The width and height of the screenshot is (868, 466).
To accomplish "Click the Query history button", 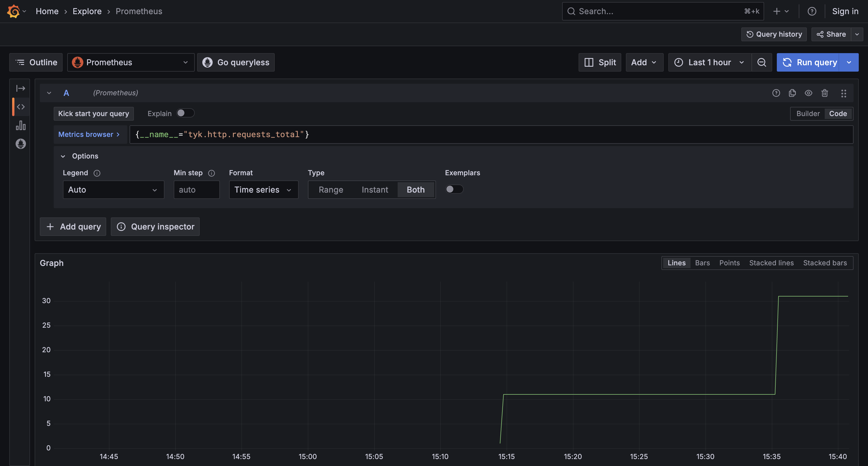I will click(774, 34).
